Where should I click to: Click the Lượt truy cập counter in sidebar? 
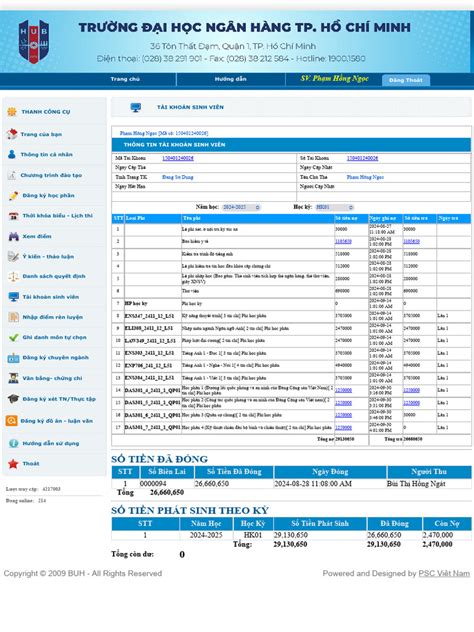(33, 489)
